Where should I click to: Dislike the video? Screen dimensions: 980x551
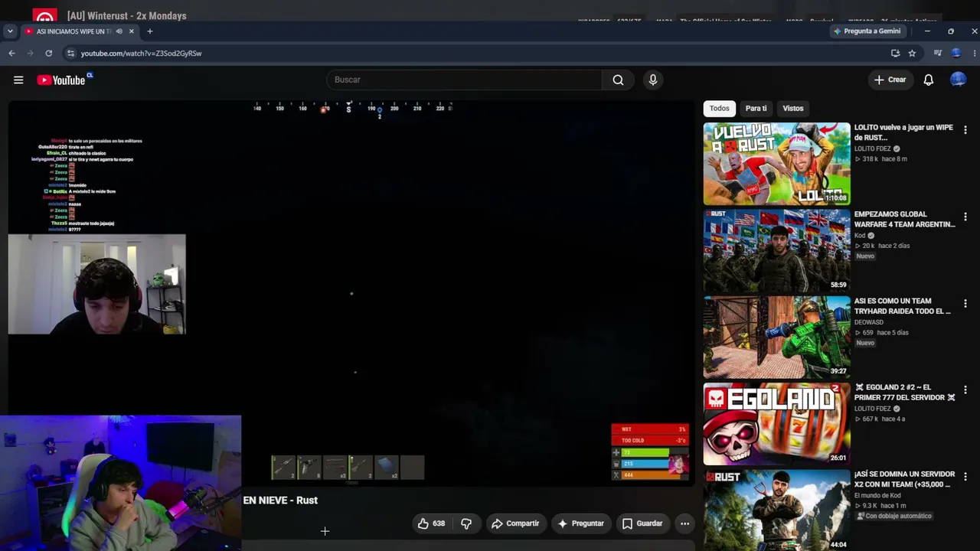[x=466, y=523]
